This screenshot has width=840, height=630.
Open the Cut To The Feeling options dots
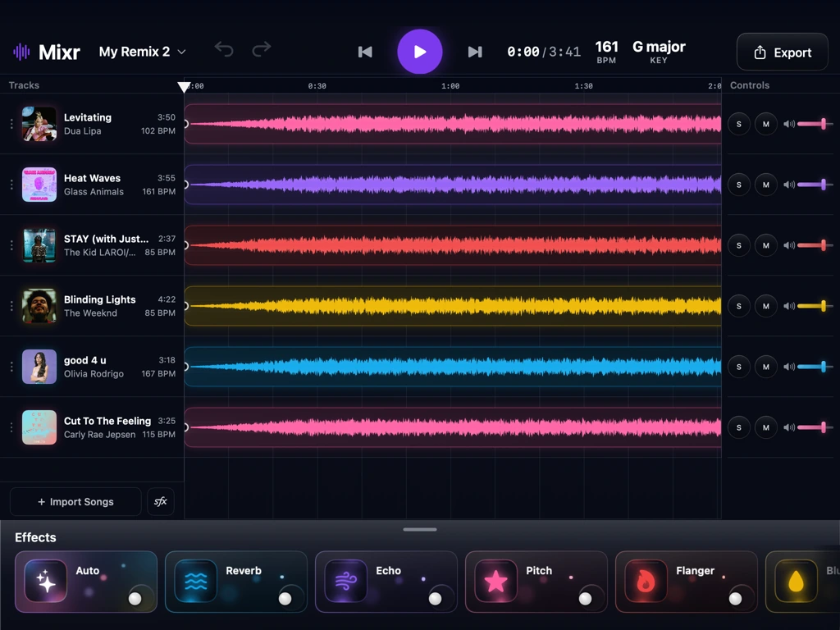(x=11, y=427)
